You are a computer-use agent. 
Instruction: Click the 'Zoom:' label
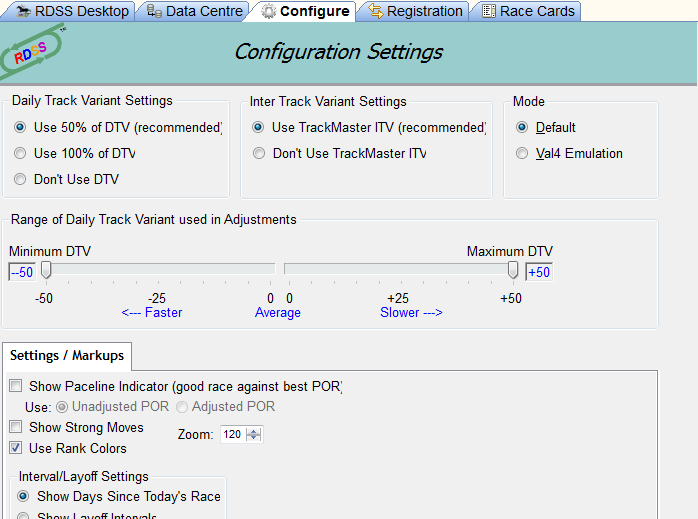coord(196,434)
